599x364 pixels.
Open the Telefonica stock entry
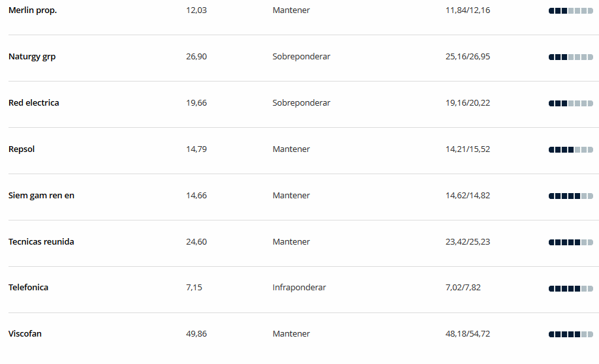(x=28, y=287)
